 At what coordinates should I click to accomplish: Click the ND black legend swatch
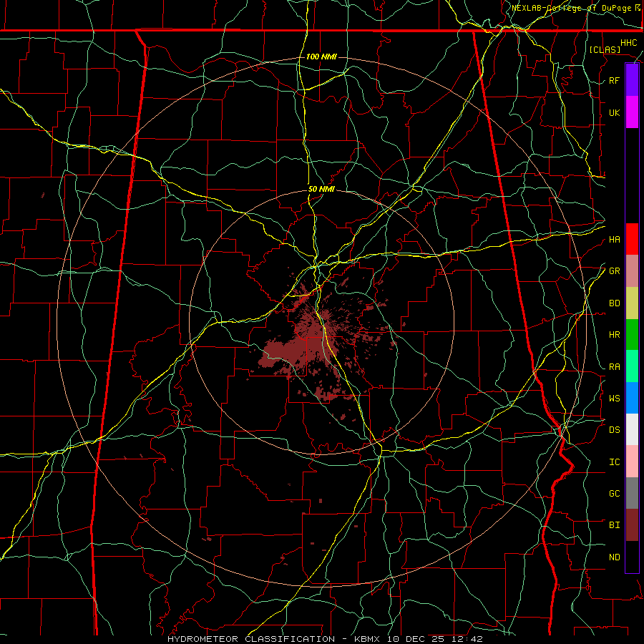point(632,557)
